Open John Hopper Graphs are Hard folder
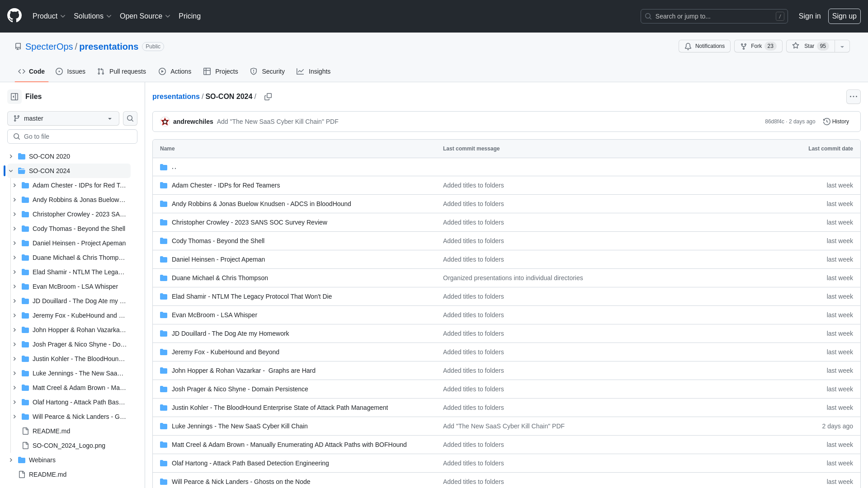This screenshot has width=868, height=488. (244, 371)
